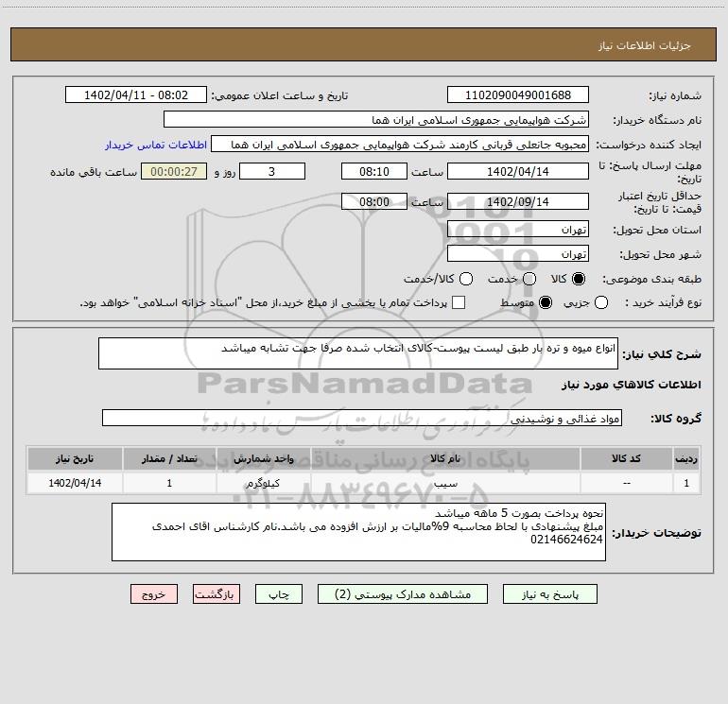Click the خروج exit button
This screenshot has height=704, width=728.
click(x=154, y=594)
